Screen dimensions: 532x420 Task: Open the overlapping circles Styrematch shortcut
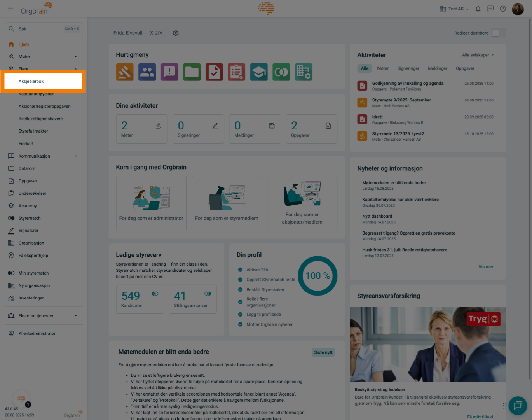pos(281,72)
